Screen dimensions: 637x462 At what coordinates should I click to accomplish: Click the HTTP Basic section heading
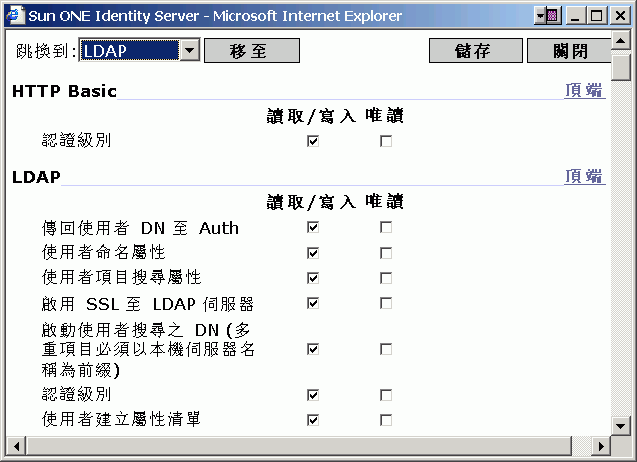[x=64, y=91]
